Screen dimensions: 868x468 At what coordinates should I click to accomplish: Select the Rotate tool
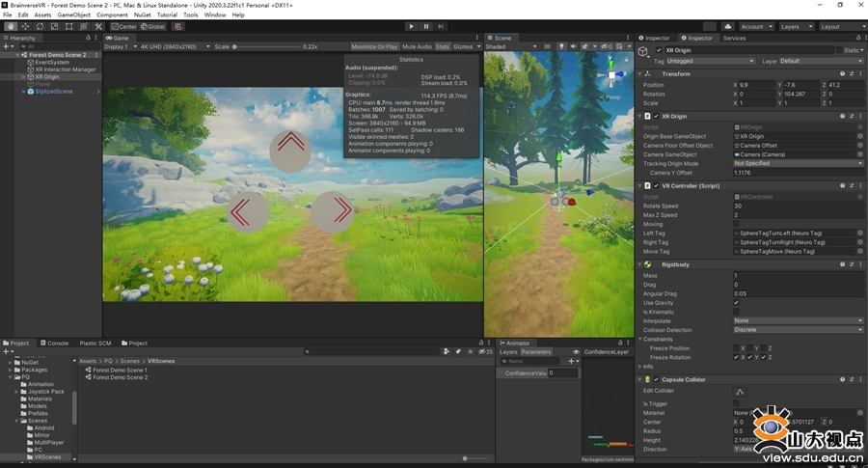point(40,27)
